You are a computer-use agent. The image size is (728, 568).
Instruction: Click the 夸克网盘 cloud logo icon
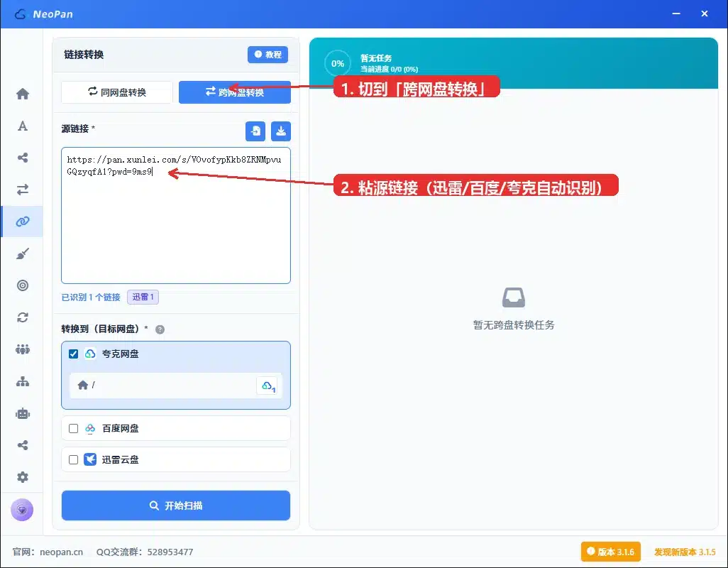pyautogui.click(x=90, y=354)
